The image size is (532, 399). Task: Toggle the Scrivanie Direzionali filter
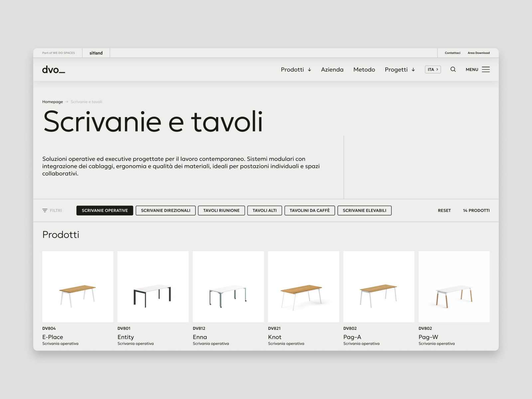tap(166, 210)
